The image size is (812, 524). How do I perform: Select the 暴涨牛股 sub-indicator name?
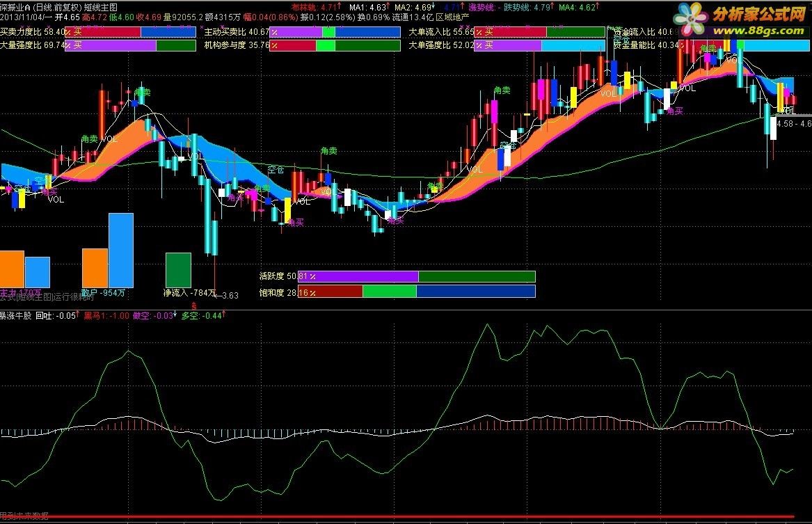pos(15,315)
